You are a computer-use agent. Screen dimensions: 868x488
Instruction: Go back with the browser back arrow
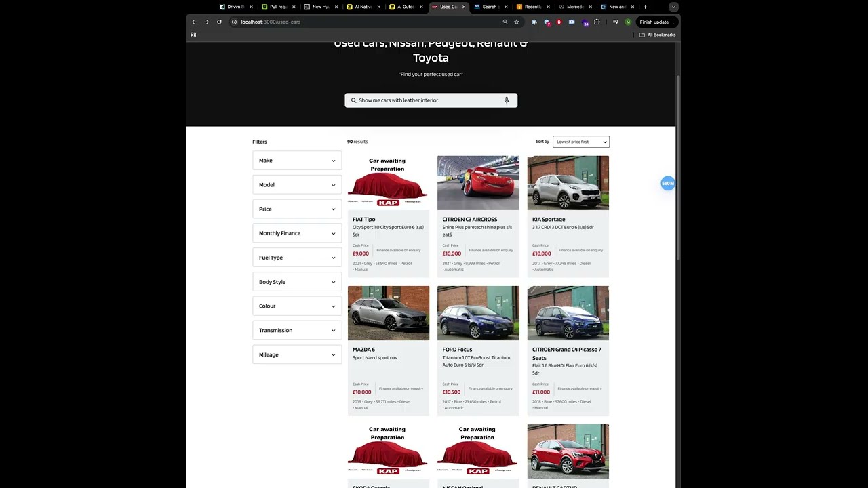(x=194, y=22)
